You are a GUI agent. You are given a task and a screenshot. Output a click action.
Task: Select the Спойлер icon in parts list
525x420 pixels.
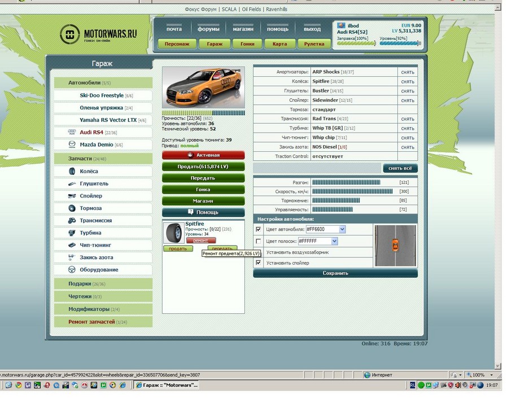point(72,196)
